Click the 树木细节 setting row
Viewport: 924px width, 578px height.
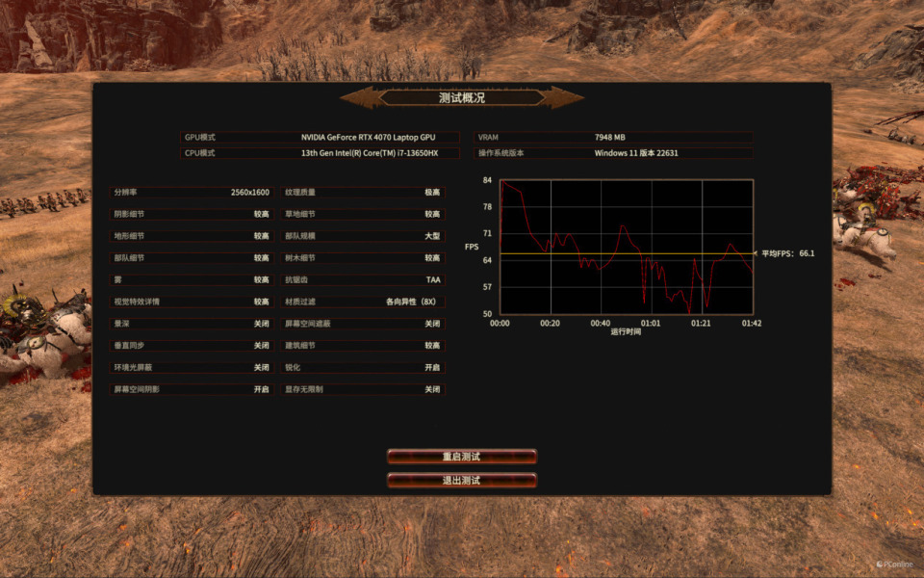363,258
